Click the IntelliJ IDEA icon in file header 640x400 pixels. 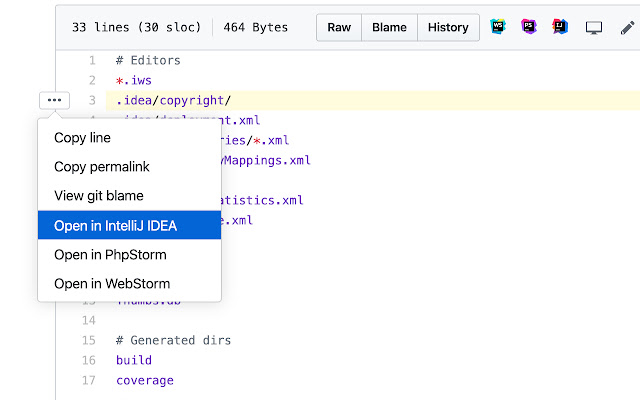pos(561,28)
